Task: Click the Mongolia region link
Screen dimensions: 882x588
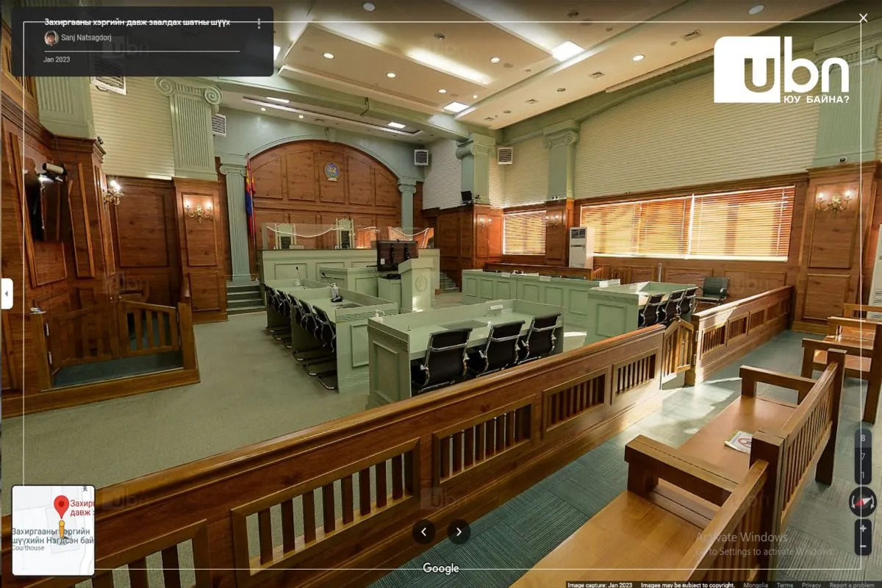Action: click(x=756, y=585)
